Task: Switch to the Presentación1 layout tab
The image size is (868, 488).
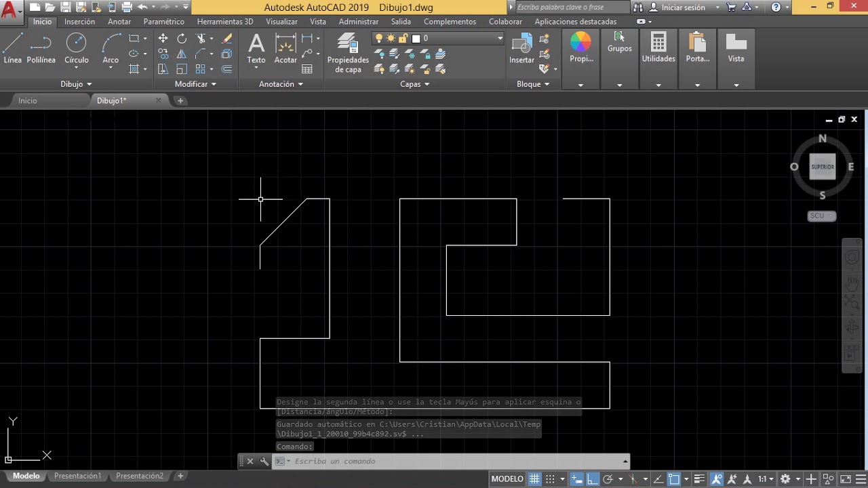Action: 77,476
